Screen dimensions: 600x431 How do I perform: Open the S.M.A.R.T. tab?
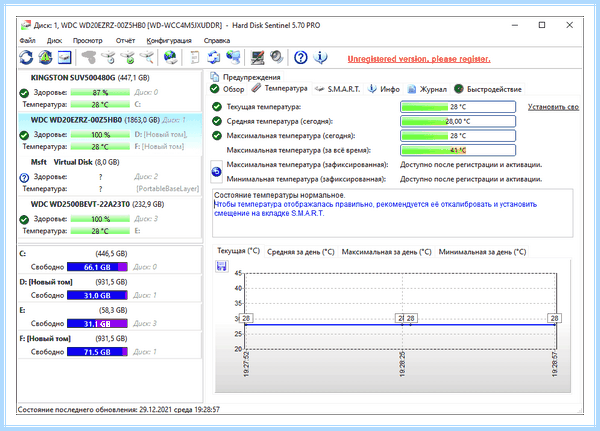click(337, 89)
